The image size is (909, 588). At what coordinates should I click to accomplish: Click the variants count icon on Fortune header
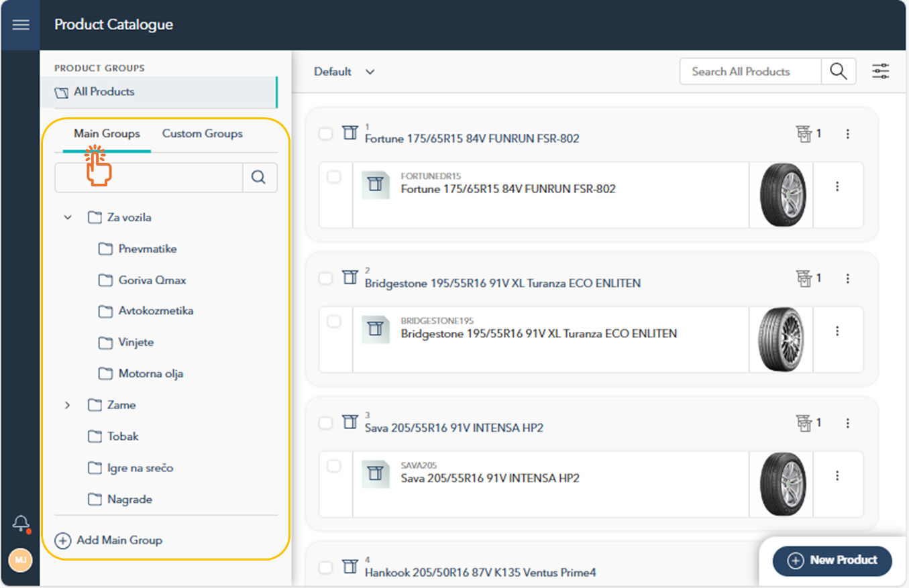[804, 134]
